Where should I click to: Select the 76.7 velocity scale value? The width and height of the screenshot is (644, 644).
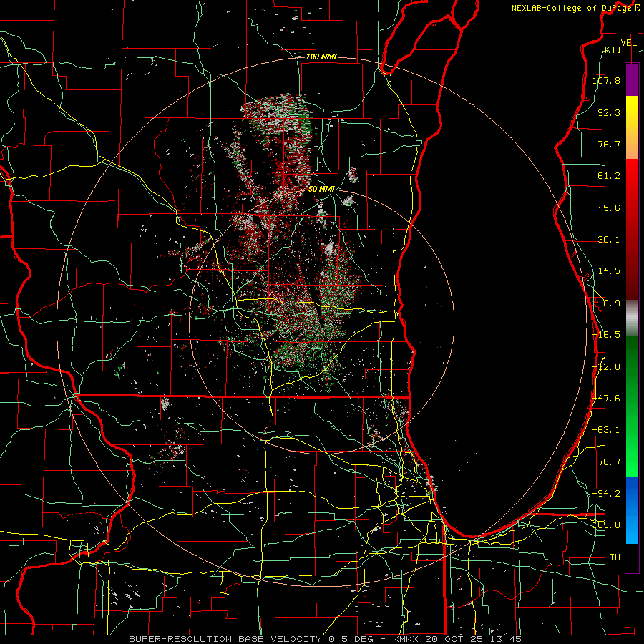tap(609, 144)
